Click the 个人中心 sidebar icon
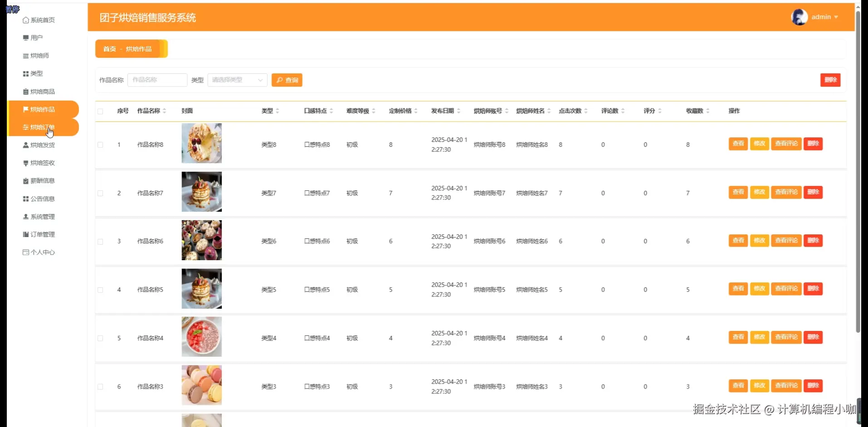The height and width of the screenshot is (427, 868). 26,252
